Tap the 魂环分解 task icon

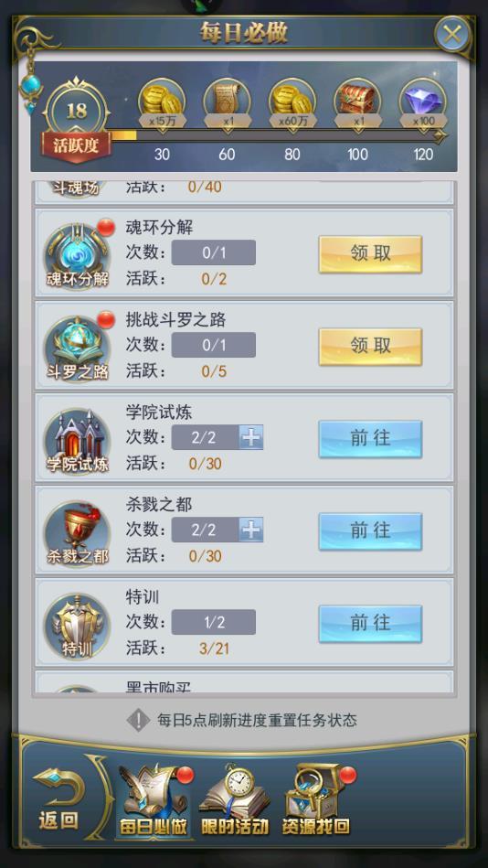[x=77, y=256]
